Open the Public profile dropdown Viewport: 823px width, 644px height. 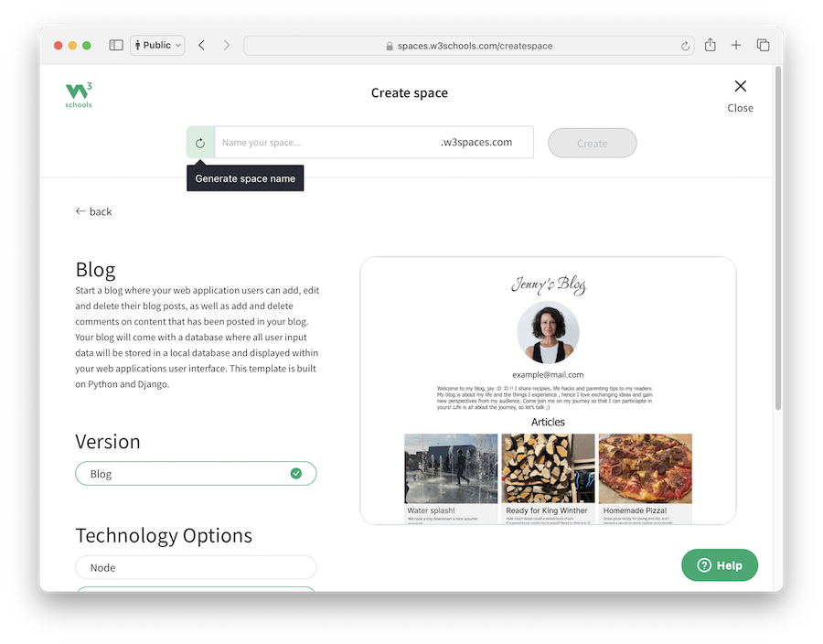157,45
